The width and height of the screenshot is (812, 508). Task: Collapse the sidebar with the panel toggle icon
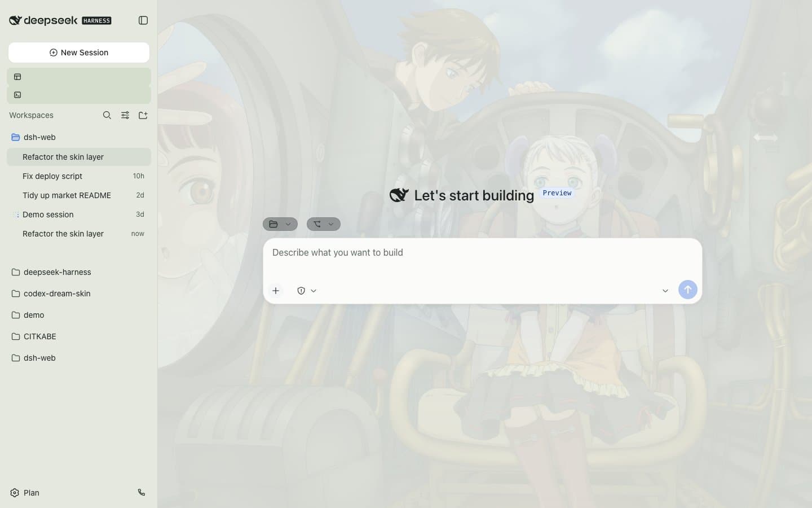pyautogui.click(x=143, y=20)
